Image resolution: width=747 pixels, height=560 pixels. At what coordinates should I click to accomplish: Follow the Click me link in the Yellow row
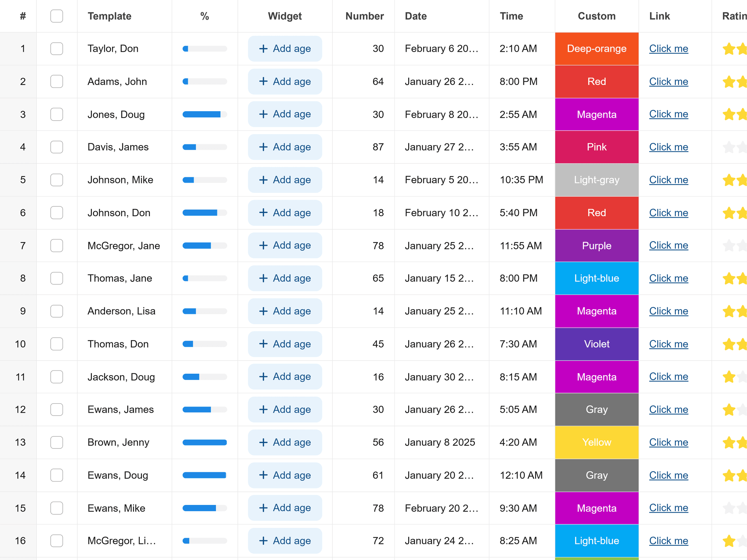(668, 442)
